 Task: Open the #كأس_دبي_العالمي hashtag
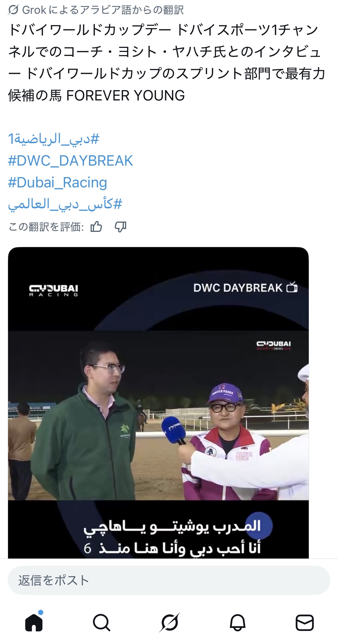(65, 205)
